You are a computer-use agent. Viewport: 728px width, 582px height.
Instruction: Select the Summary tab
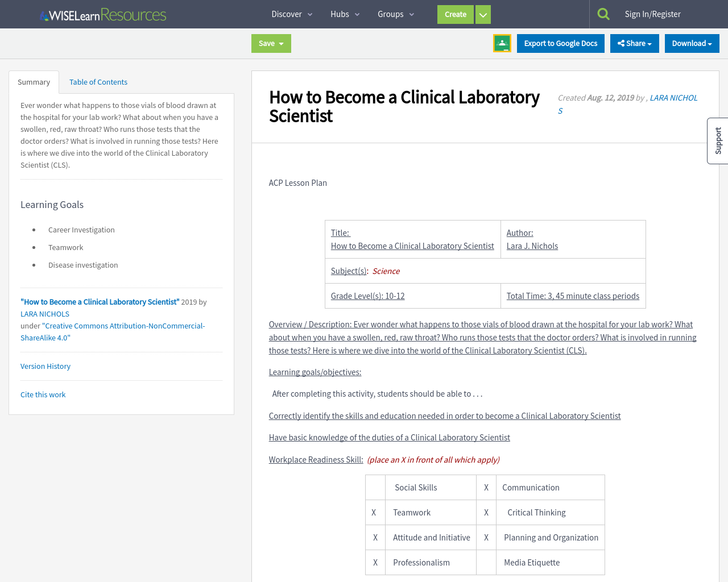33,82
